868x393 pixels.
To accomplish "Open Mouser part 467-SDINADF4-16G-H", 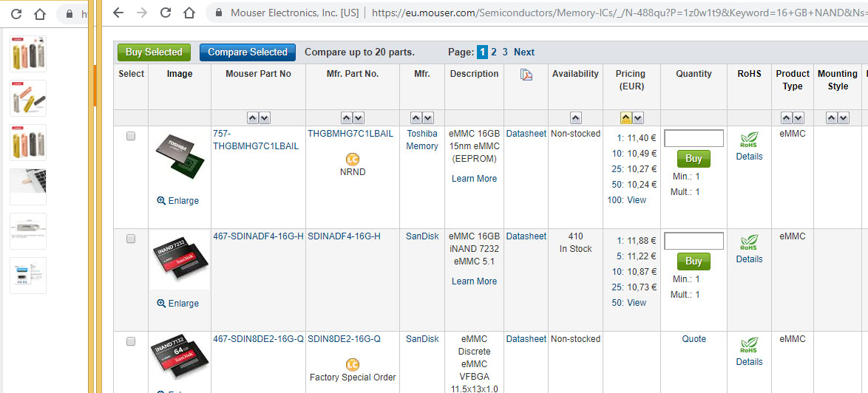I will pos(259,236).
